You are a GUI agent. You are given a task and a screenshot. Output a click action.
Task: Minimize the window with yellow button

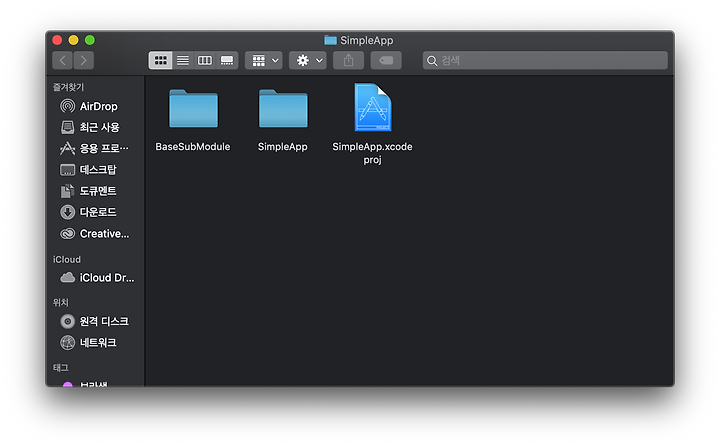[x=73, y=40]
